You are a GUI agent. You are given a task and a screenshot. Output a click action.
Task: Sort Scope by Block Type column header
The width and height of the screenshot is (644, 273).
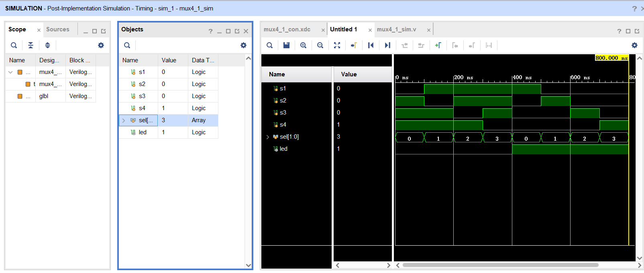coord(81,60)
